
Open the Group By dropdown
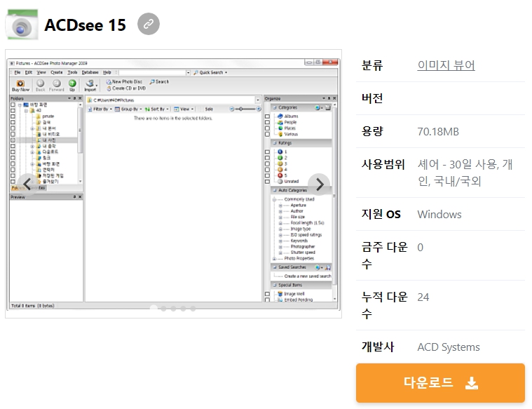(x=128, y=109)
